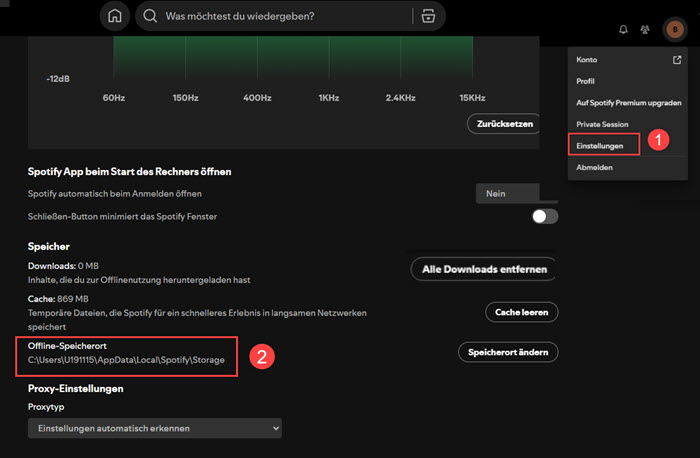The height and width of the screenshot is (458, 700).
Task: Click the 'Proxytyp' label
Action: [46, 407]
